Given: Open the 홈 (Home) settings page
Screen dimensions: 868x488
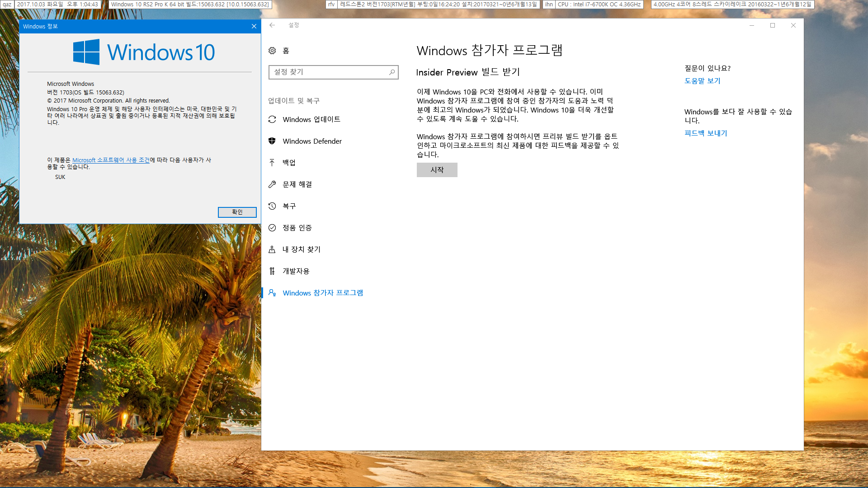Looking at the screenshot, I should coord(286,51).
